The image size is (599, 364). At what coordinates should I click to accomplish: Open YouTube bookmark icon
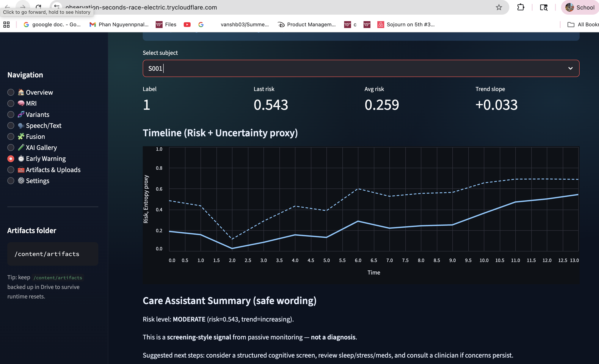[187, 25]
